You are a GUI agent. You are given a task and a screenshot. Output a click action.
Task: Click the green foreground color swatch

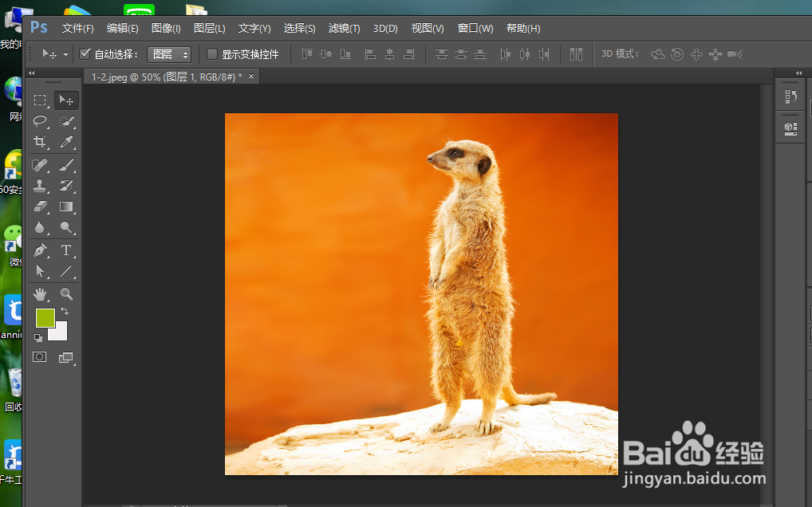[45, 318]
